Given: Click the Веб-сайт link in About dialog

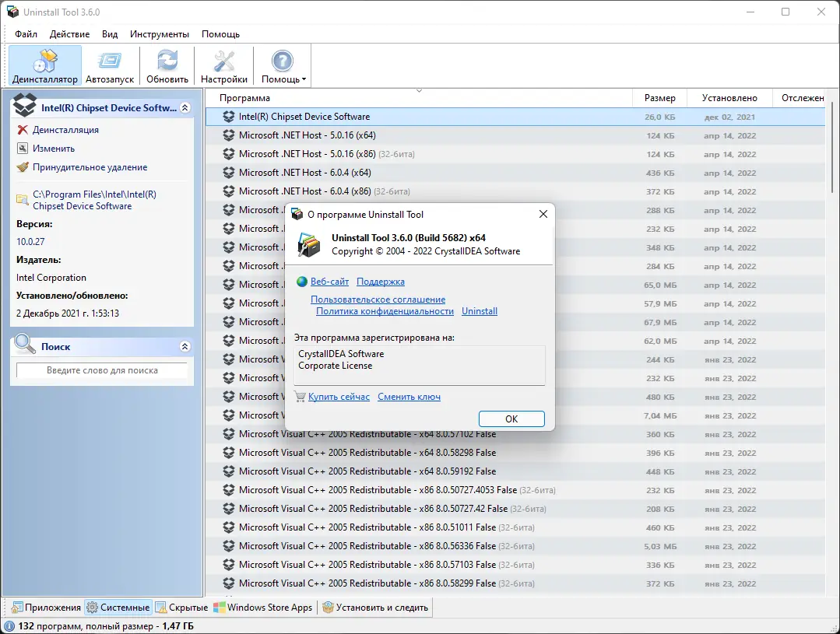Looking at the screenshot, I should point(329,282).
